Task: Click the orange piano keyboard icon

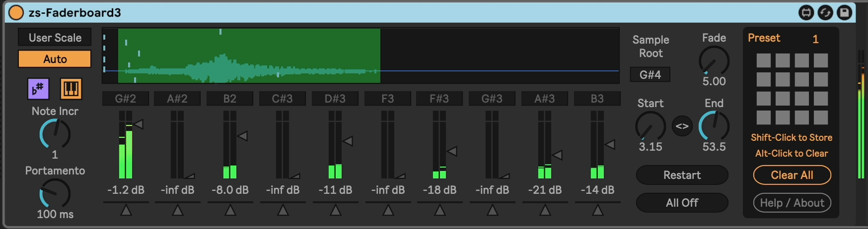Action: 71,89
